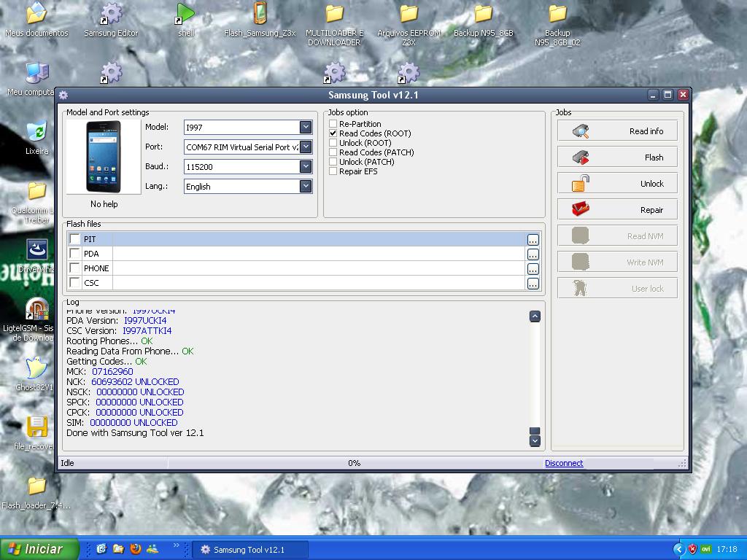The image size is (747, 560).
Task: Launch Firefox from the quick launch bar
Action: point(136,549)
